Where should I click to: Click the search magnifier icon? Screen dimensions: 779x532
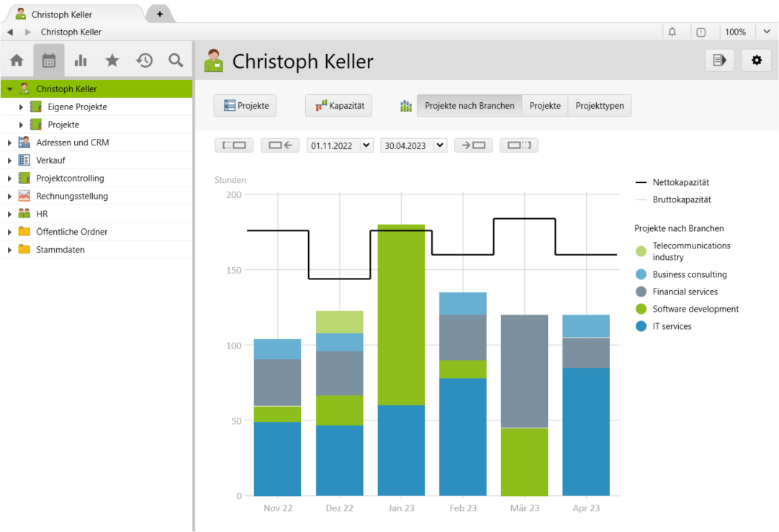(x=176, y=61)
